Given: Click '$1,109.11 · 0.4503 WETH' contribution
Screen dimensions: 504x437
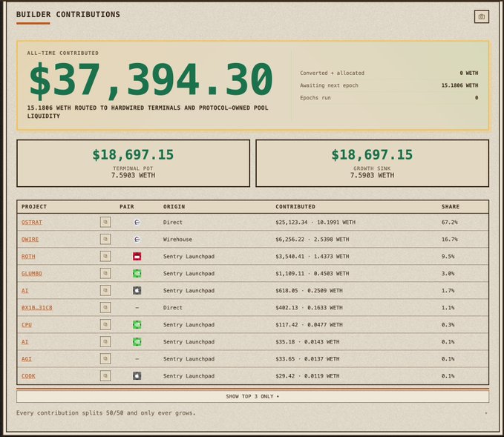Looking at the screenshot, I should pyautogui.click(x=312, y=273).
